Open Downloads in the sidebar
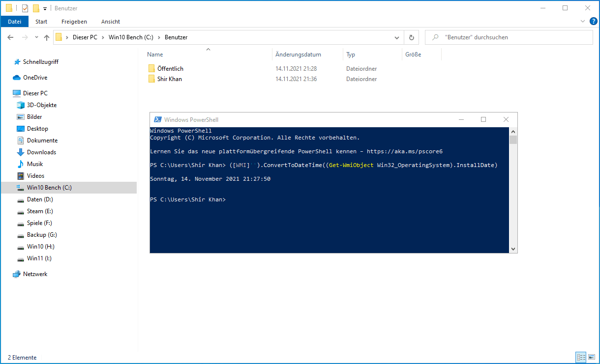 pyautogui.click(x=41, y=152)
